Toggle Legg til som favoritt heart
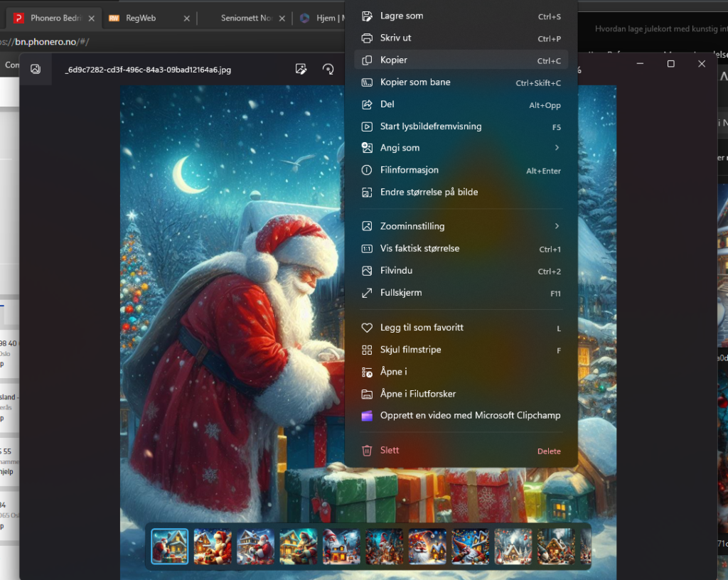728x580 pixels. (x=367, y=328)
